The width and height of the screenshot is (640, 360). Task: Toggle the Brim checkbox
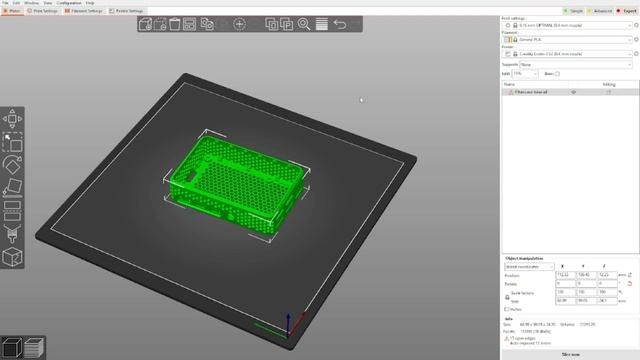[x=557, y=74]
